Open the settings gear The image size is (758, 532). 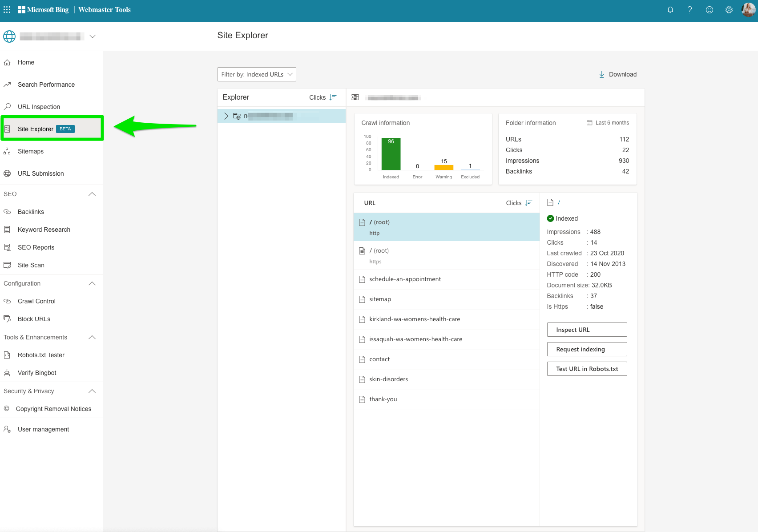pos(729,9)
